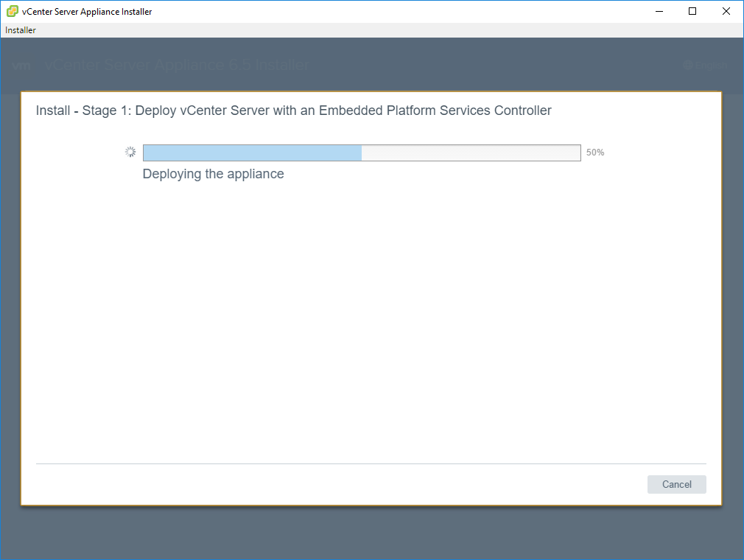Viewport: 744px width, 560px height.
Task: Click the 50% progress label
Action: tap(595, 153)
